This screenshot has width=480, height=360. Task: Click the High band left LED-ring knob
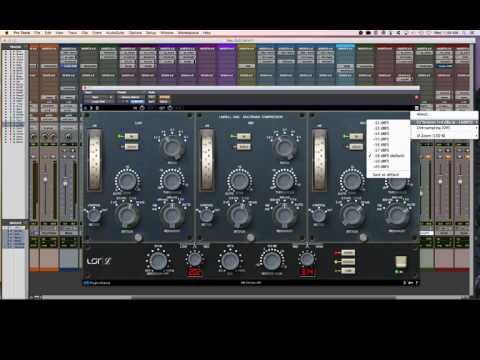[352, 180]
